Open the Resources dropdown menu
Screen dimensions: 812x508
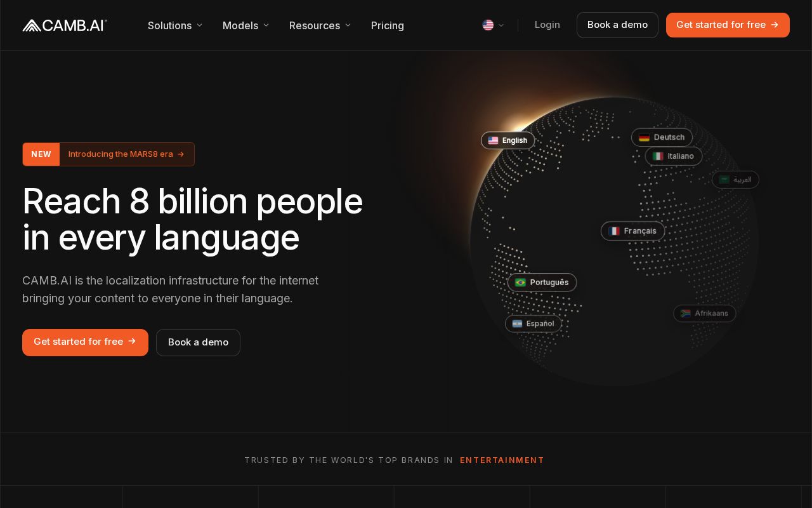pos(320,25)
